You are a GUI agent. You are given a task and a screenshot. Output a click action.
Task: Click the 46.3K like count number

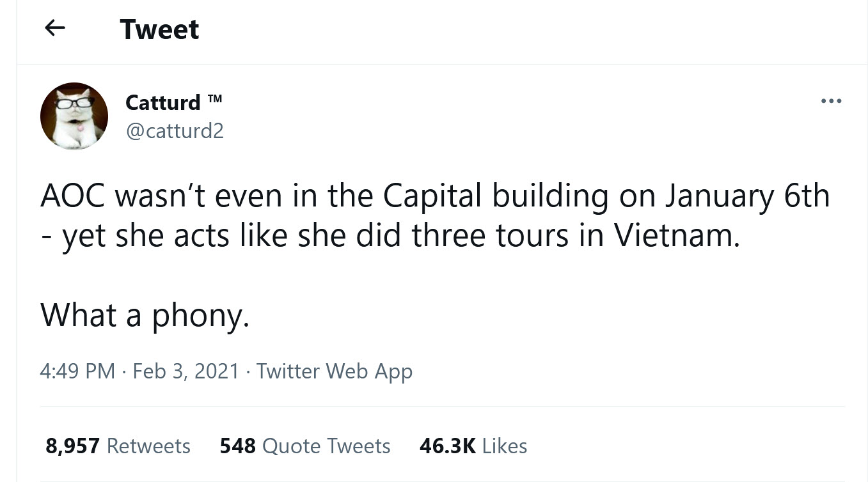click(x=447, y=446)
